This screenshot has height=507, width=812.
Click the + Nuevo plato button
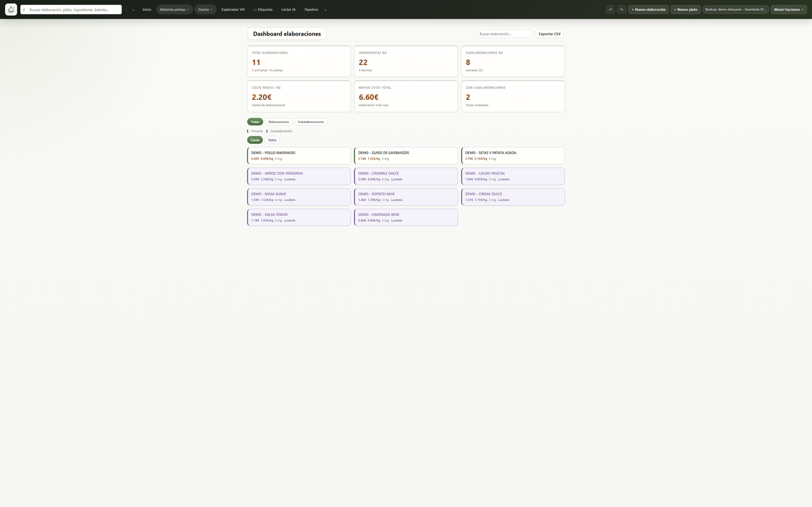[686, 10]
